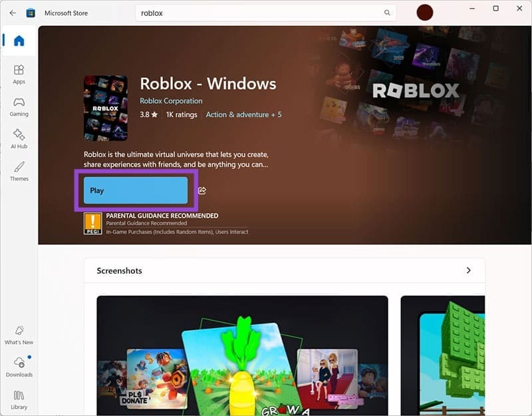The height and width of the screenshot is (416, 532).
Task: View the 1K ratings
Action: pos(182,114)
